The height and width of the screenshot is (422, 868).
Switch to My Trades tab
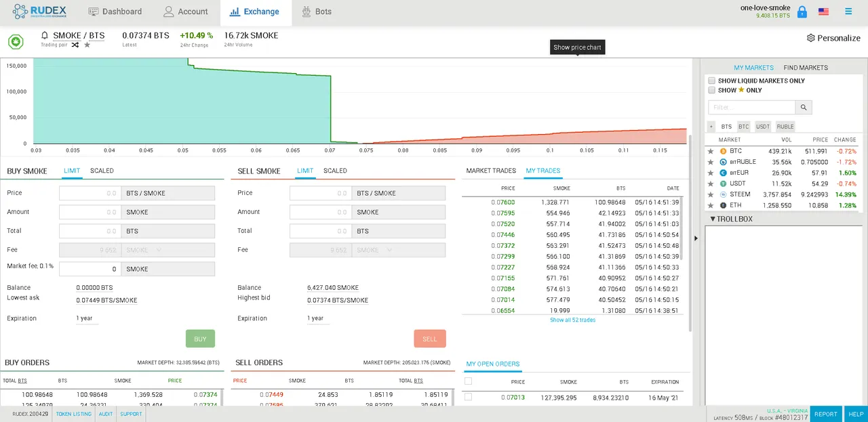tap(543, 171)
